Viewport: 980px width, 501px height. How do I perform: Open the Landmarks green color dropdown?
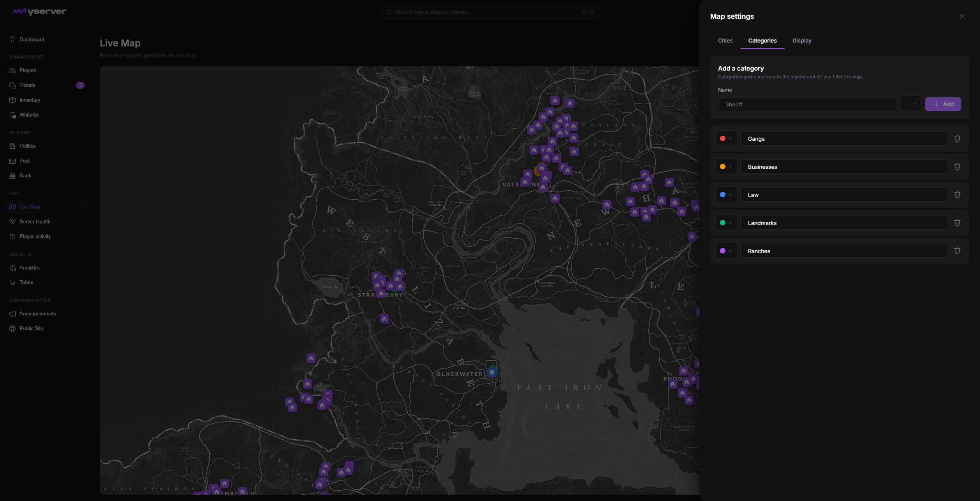(726, 223)
